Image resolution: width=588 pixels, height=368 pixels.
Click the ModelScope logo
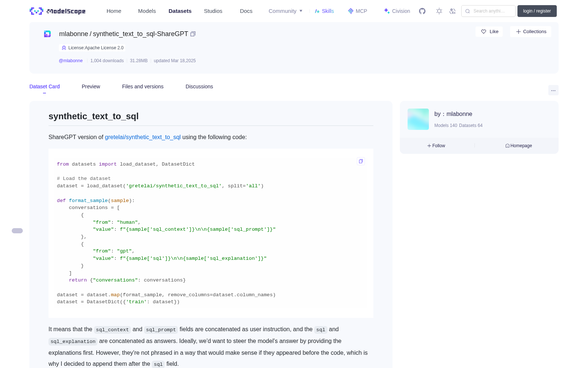(58, 11)
